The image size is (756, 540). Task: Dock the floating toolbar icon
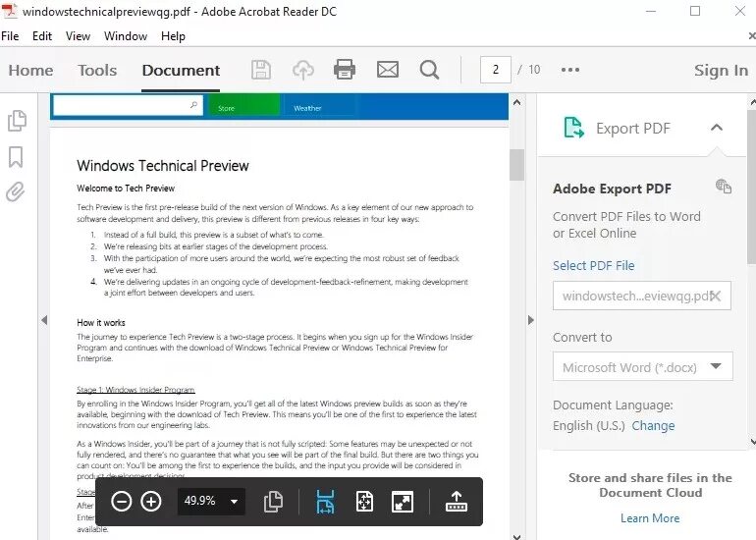(457, 502)
